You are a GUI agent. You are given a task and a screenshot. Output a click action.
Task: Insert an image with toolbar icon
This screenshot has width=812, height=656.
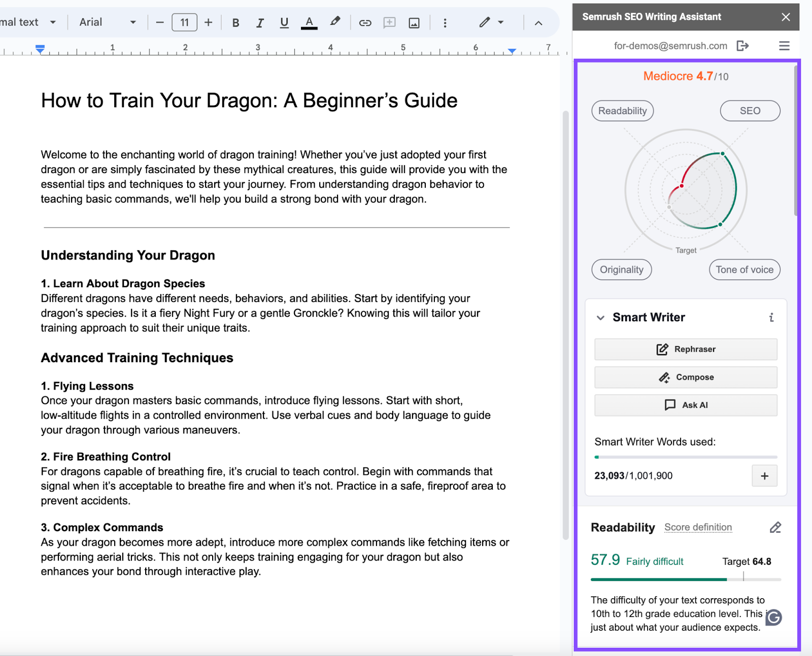click(414, 23)
